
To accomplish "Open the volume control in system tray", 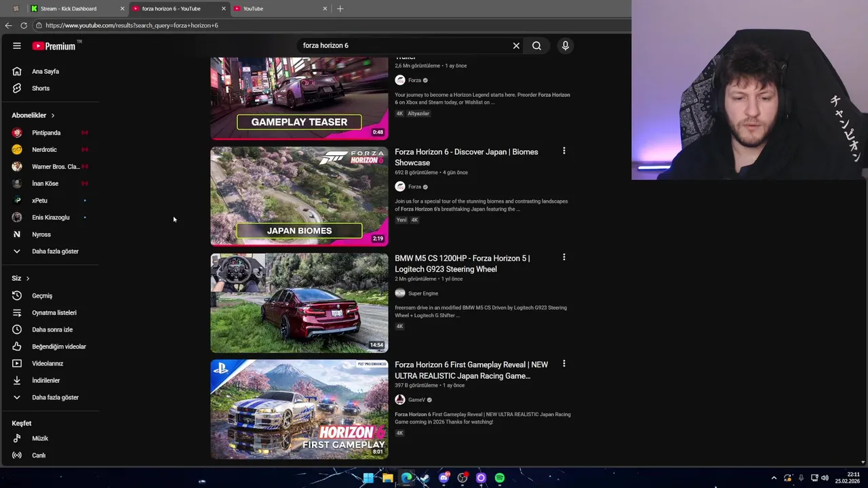I will (x=825, y=478).
